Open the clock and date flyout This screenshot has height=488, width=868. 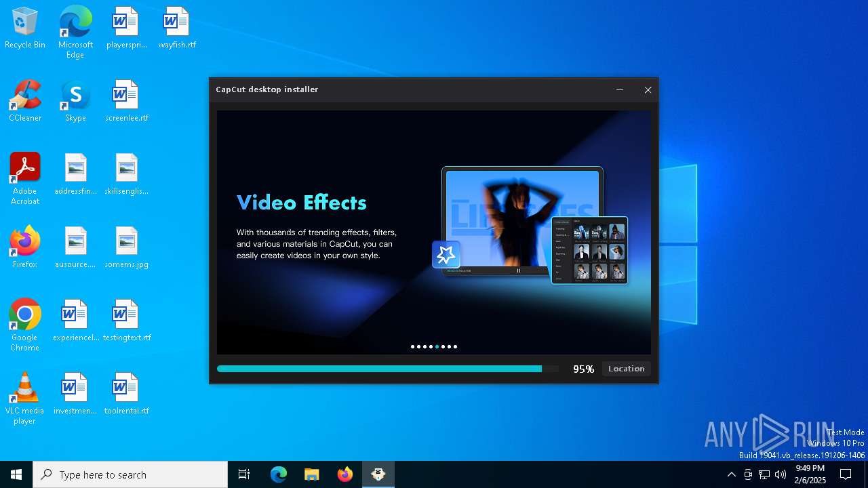(810, 474)
